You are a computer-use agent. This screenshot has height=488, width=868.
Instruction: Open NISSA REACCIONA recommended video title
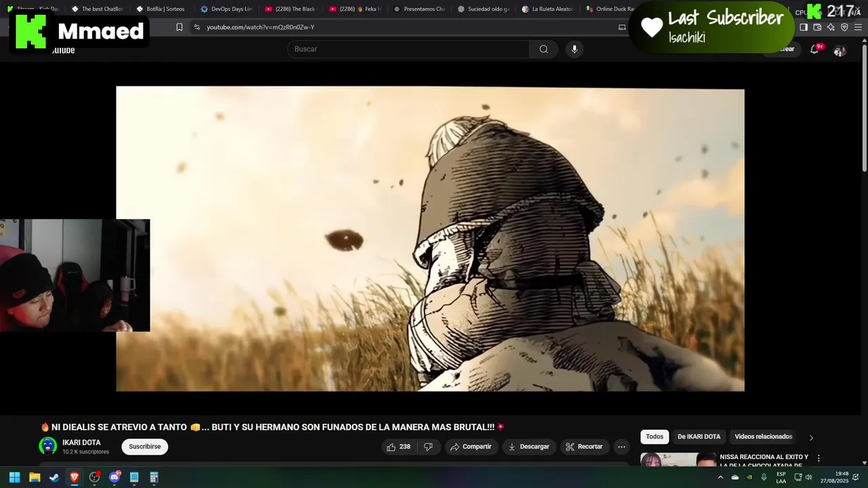click(764, 461)
